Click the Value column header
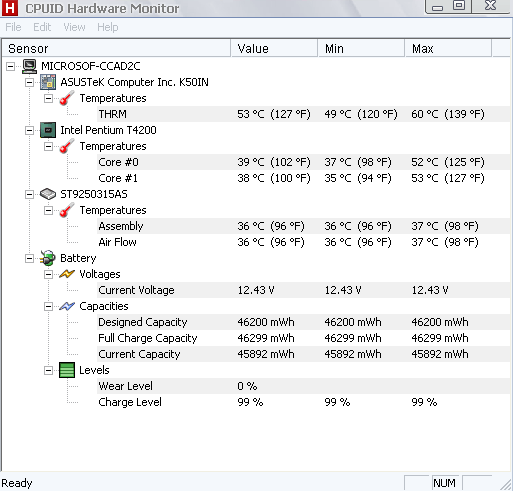The image size is (513, 491). tap(274, 49)
